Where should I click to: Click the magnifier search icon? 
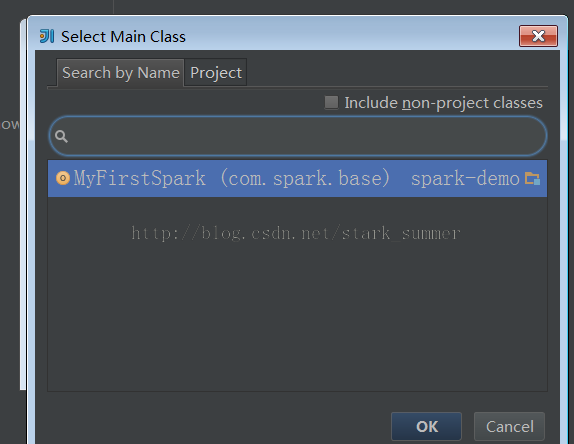[61, 136]
